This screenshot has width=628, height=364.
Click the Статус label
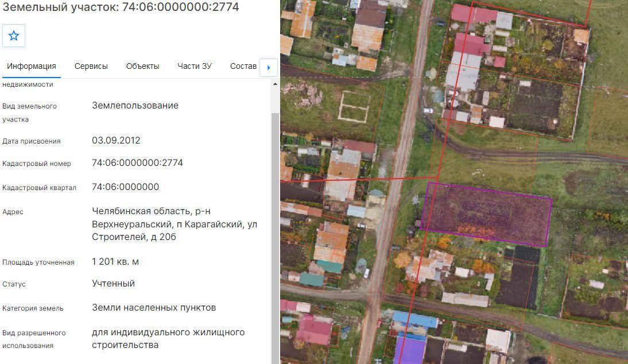click(x=14, y=284)
